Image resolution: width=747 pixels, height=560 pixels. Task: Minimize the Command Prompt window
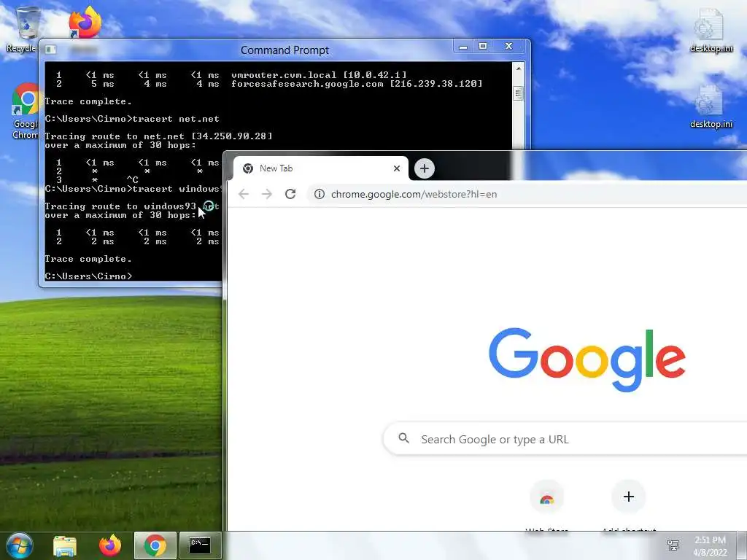463,47
